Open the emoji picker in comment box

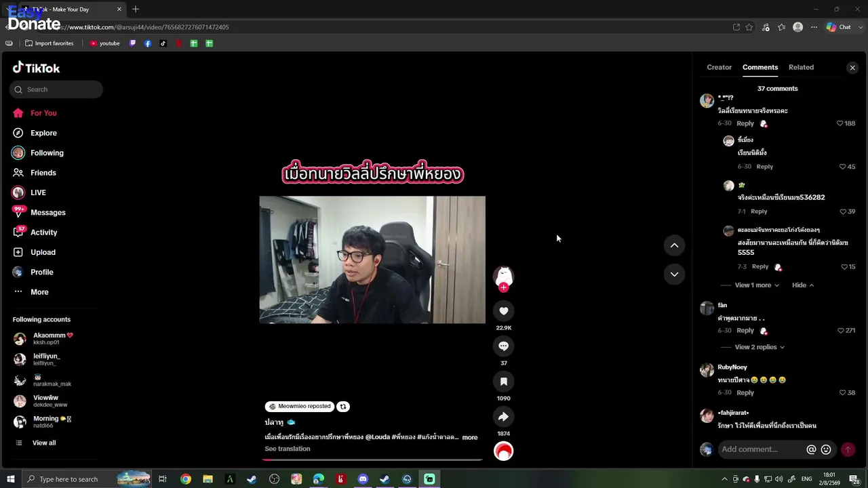826,449
